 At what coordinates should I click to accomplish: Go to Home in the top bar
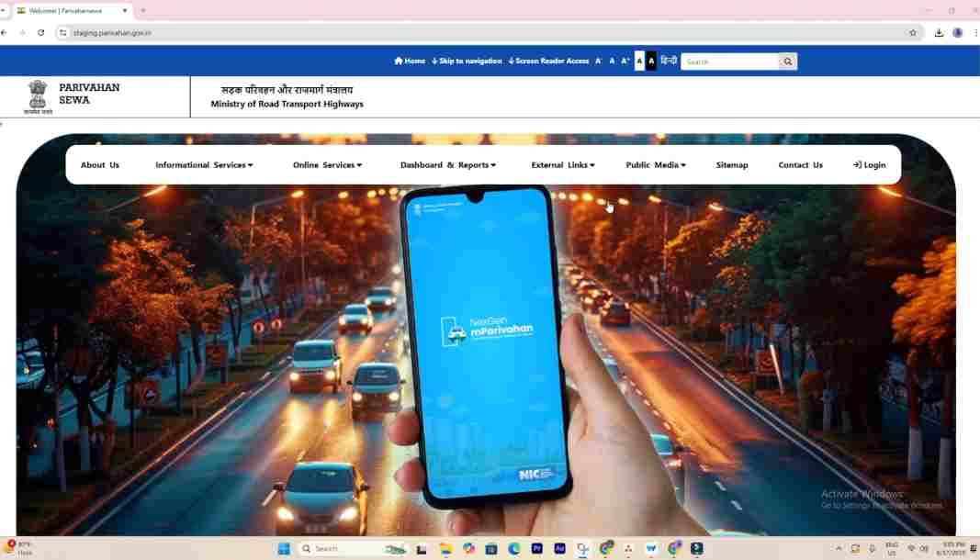pyautogui.click(x=410, y=62)
